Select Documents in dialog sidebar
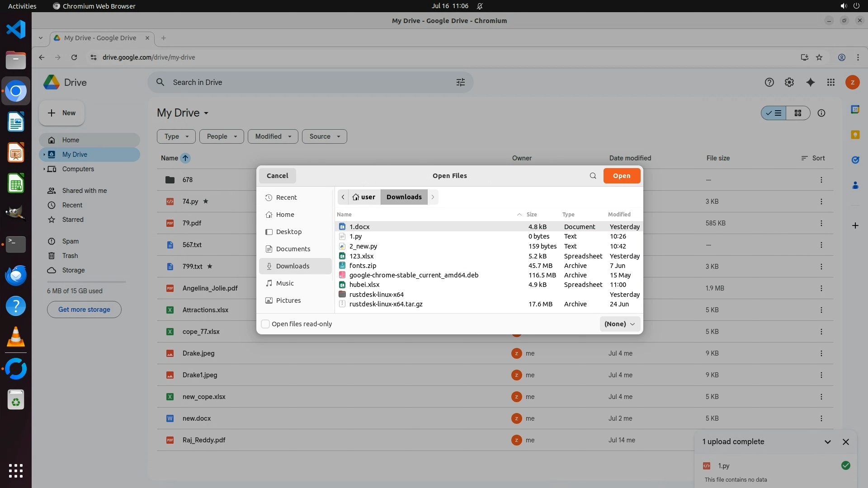The image size is (868, 488). point(293,249)
